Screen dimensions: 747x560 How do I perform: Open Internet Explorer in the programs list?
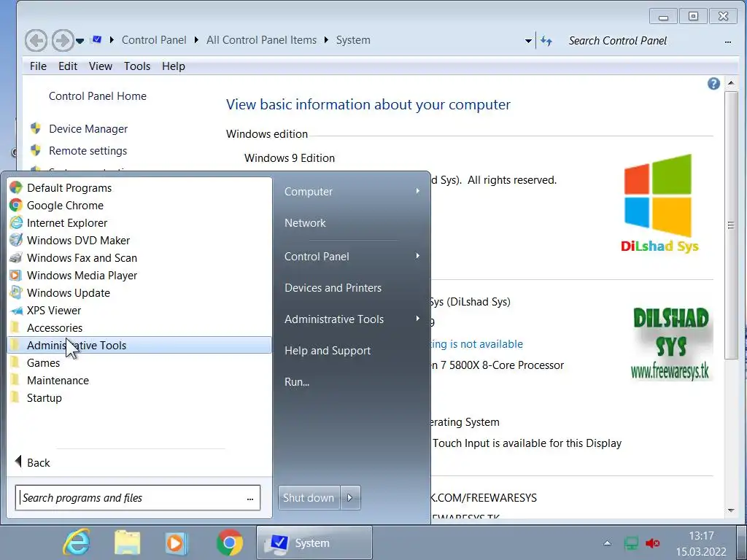(139, 223)
